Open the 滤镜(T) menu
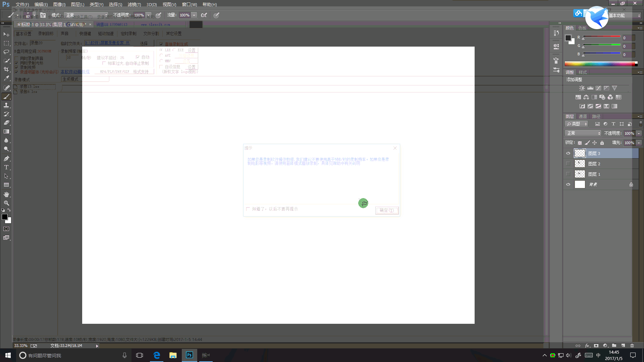This screenshot has width=644, height=362. coord(134,4)
